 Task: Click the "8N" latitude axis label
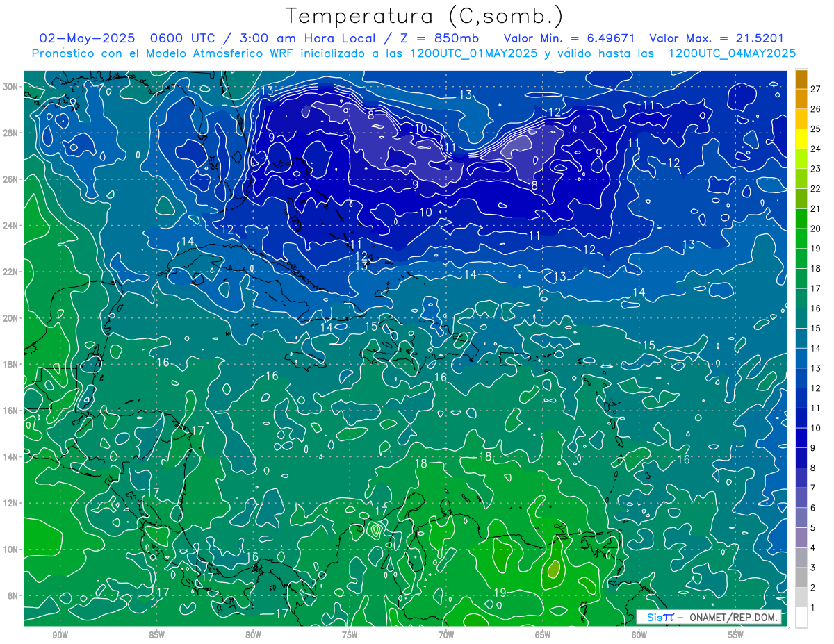[x=13, y=595]
